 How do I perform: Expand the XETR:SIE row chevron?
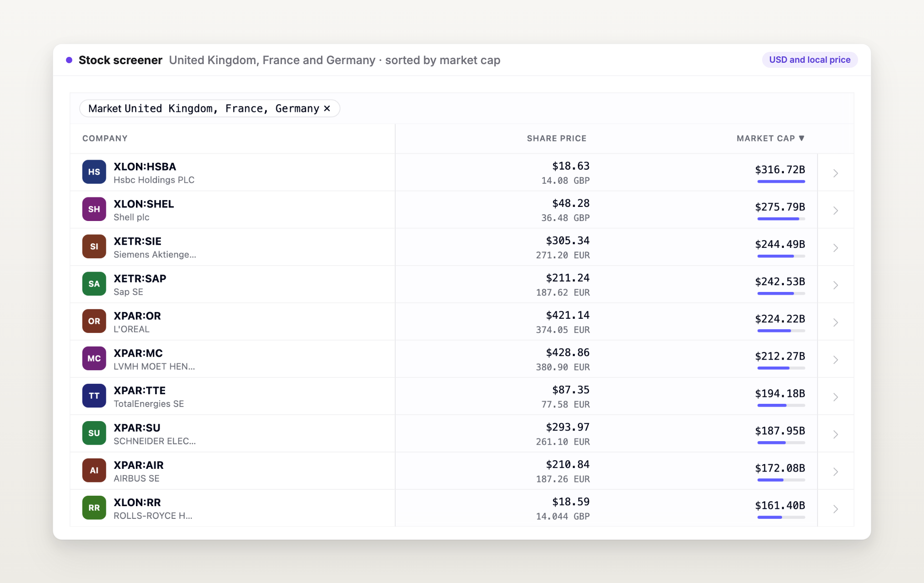(x=836, y=247)
